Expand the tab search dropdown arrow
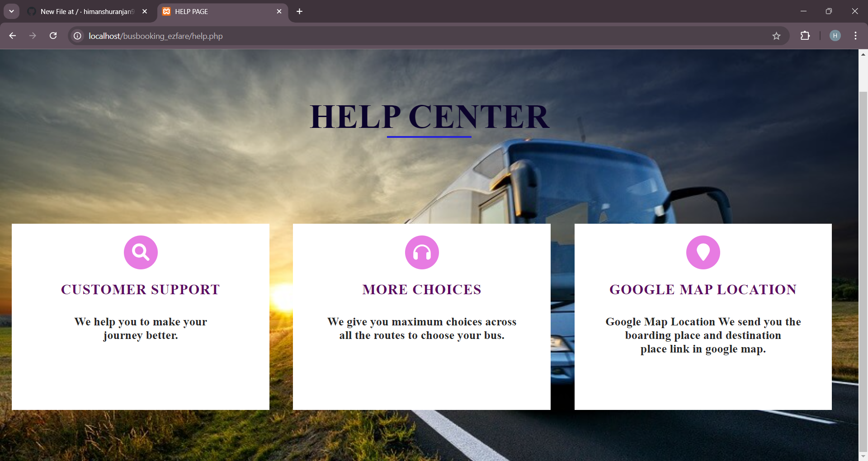 pos(11,11)
